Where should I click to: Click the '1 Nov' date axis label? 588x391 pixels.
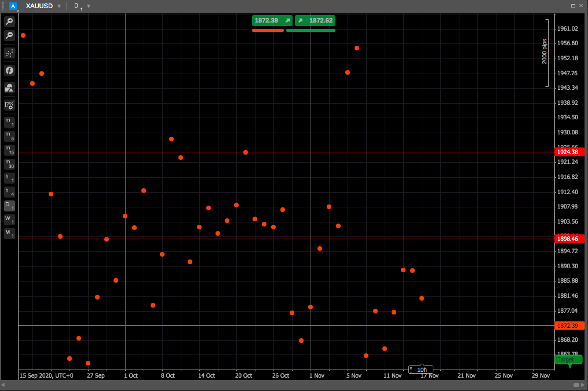point(317,375)
